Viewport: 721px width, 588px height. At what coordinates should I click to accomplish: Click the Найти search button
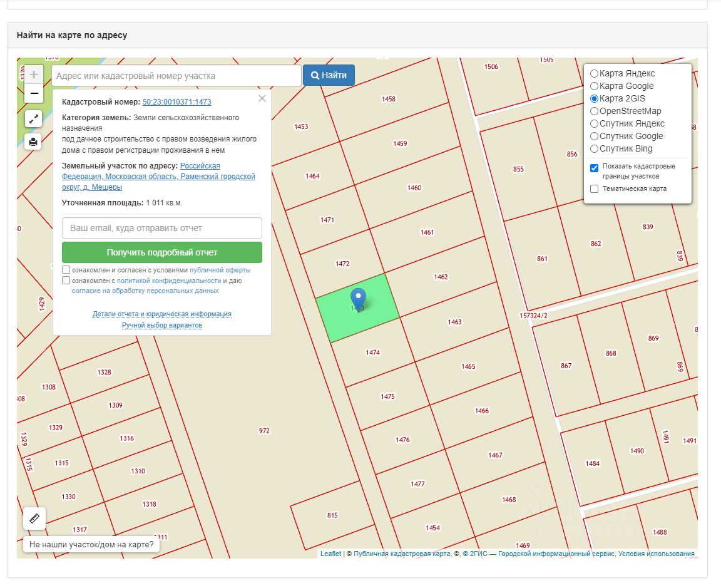pyautogui.click(x=329, y=75)
